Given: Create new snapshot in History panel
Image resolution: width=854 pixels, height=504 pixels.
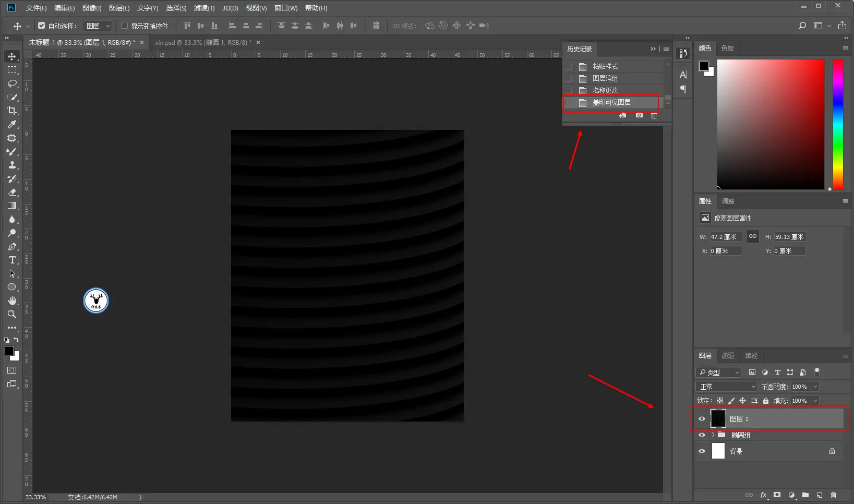Looking at the screenshot, I should coord(639,115).
